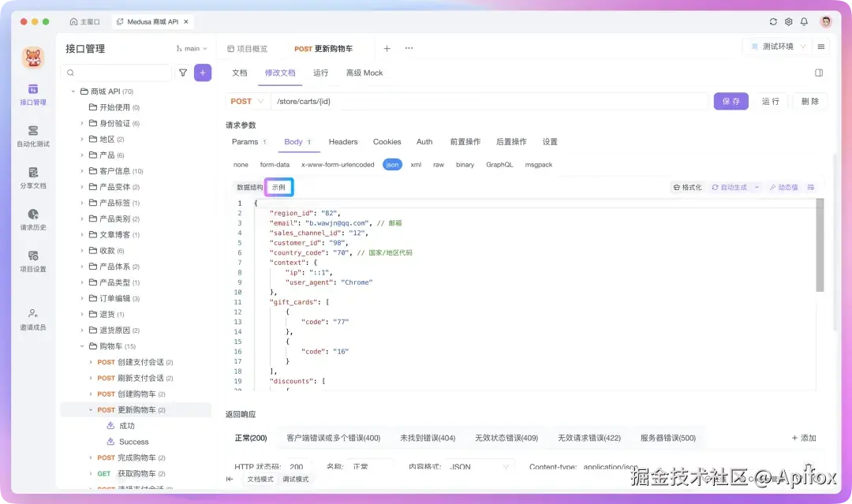852x504 pixels.
Task: Click the 删除 button
Action: click(x=809, y=101)
